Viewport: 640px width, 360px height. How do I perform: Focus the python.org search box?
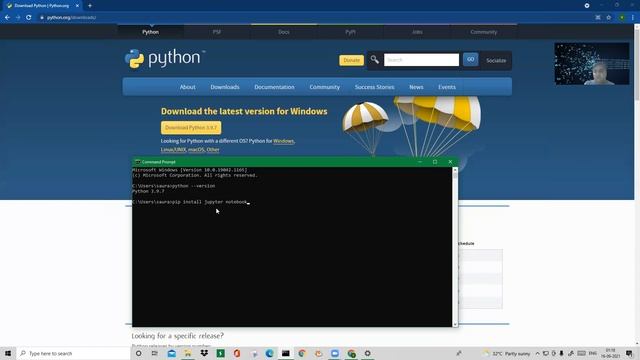click(421, 60)
